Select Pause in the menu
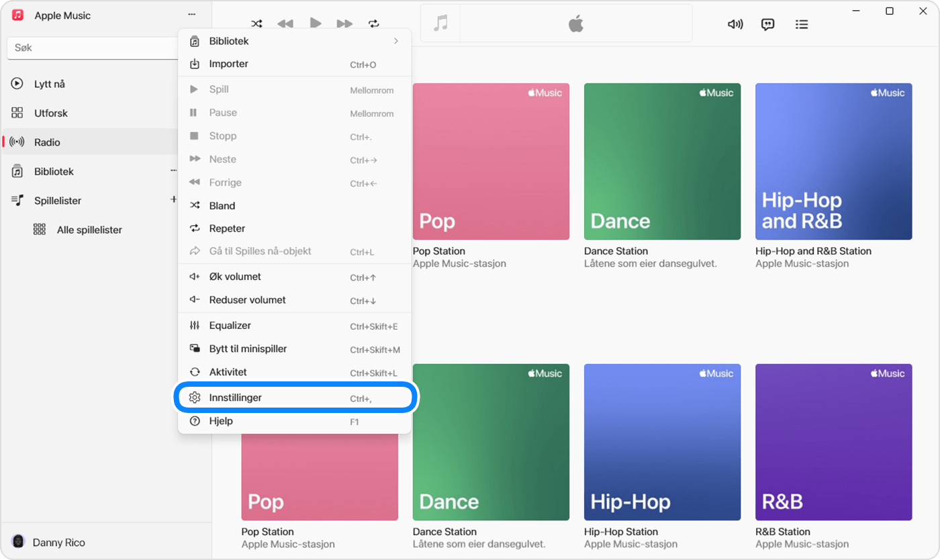This screenshot has width=940, height=560. (294, 113)
